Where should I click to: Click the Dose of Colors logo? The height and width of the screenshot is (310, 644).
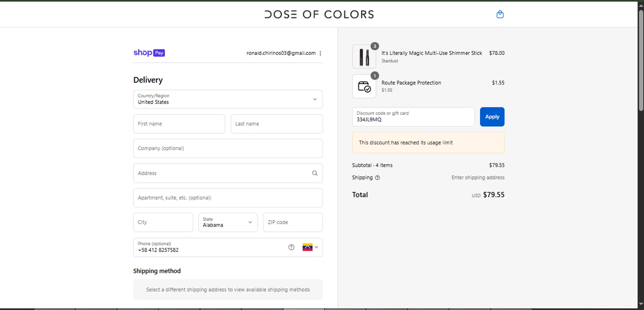[319, 14]
